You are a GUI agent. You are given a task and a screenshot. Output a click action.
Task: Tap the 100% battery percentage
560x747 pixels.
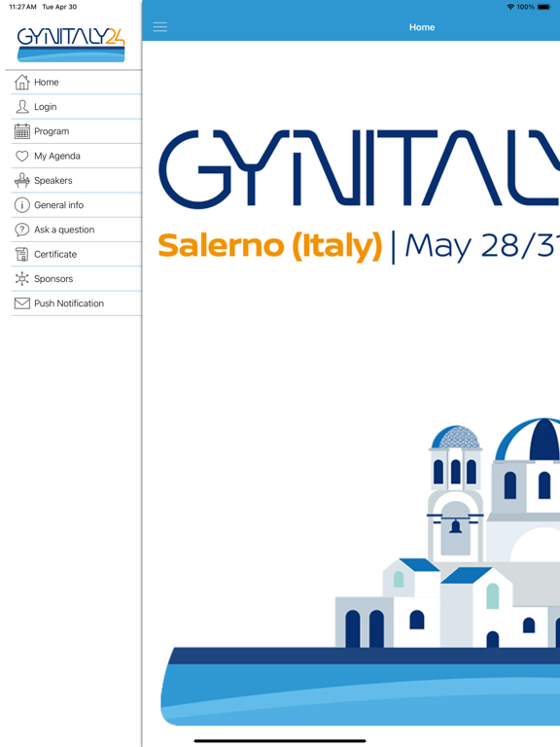click(x=526, y=7)
